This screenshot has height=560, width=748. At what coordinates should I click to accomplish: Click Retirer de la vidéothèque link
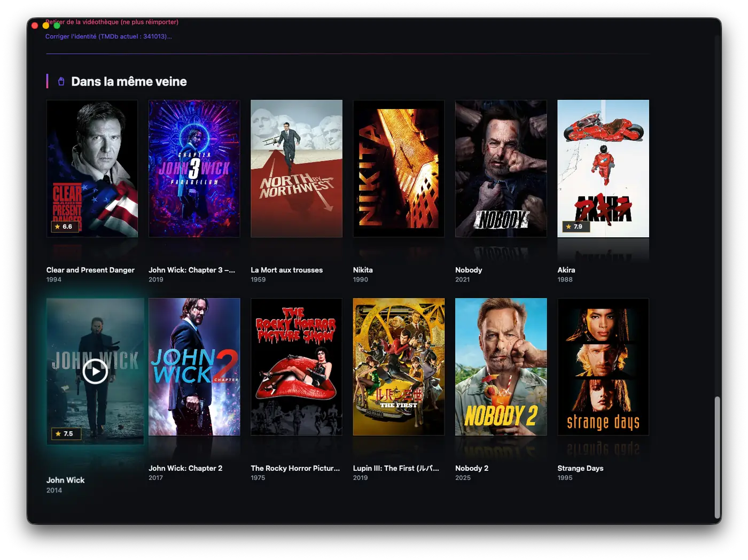(112, 22)
